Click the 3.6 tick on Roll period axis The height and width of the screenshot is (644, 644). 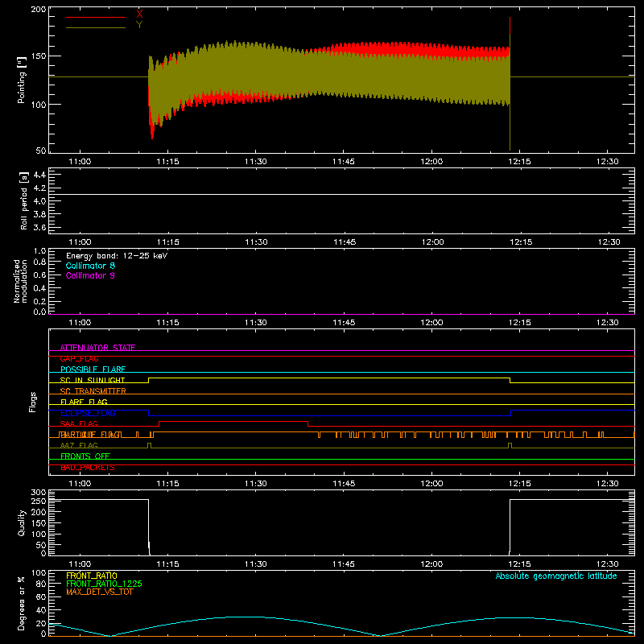tap(39, 227)
